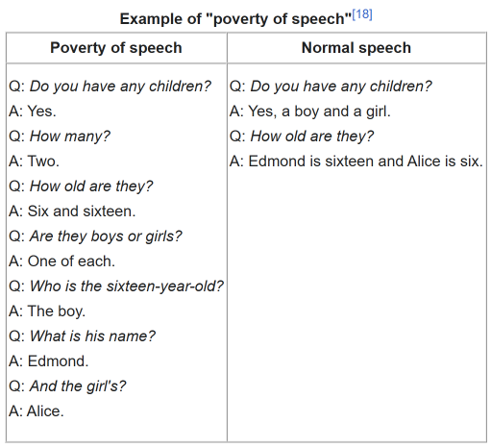The height and width of the screenshot is (448, 491).
Task: Select the 'Normal speech' column header
Action: [x=356, y=48]
